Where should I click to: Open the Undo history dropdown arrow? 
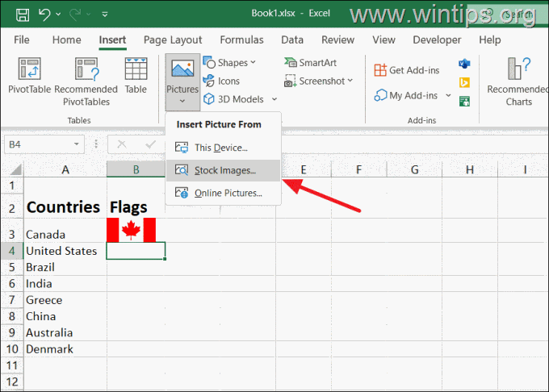click(58, 15)
